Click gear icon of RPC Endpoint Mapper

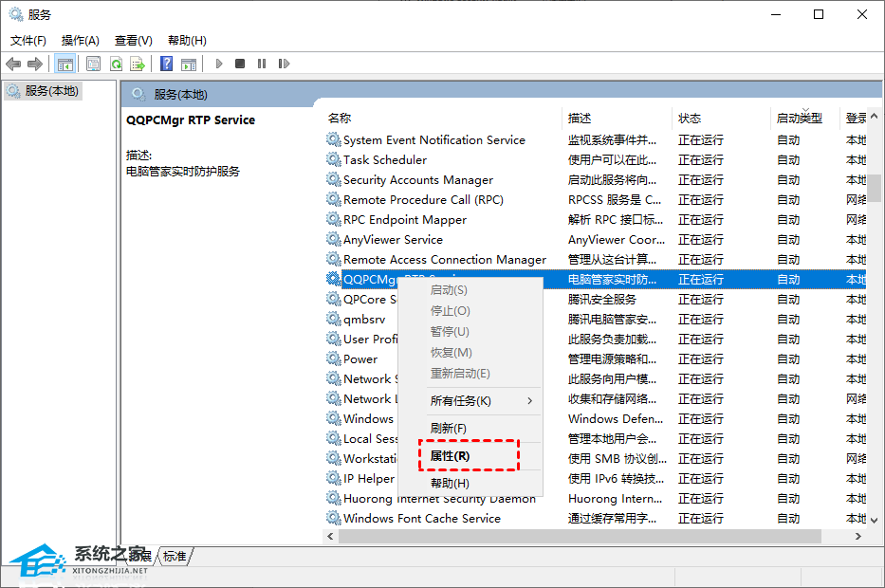pos(334,219)
